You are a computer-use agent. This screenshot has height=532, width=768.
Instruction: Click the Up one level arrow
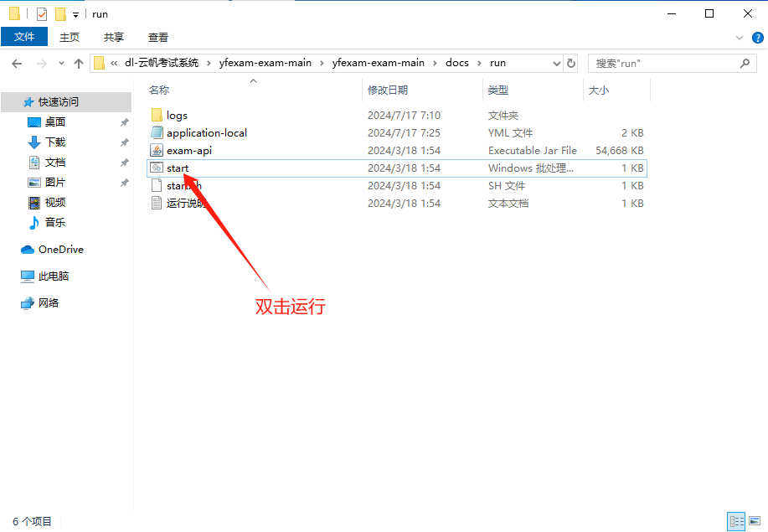tap(79, 64)
